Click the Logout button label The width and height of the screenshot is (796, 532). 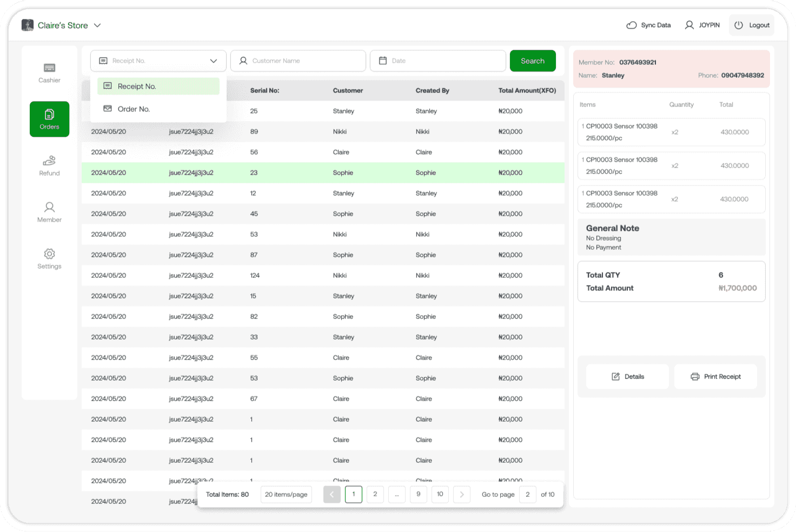pos(759,25)
